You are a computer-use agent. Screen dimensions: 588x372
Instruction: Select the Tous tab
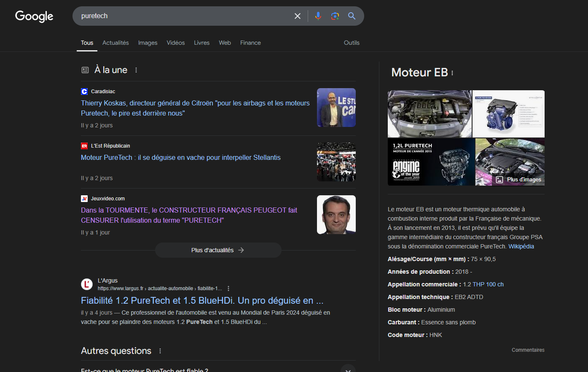coord(87,43)
